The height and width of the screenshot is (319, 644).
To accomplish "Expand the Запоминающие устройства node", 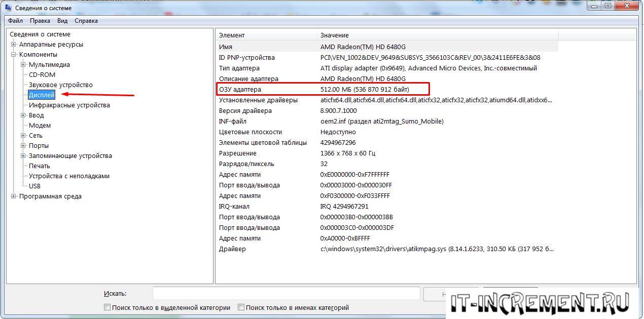I will pyautogui.click(x=23, y=156).
